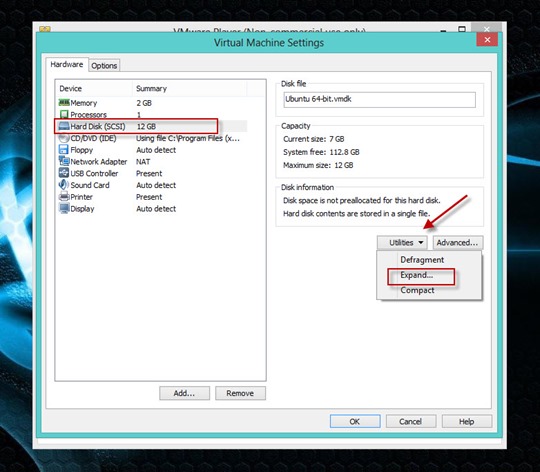The height and width of the screenshot is (472, 540).
Task: Switch to the Hardware tab
Action: 67,64
